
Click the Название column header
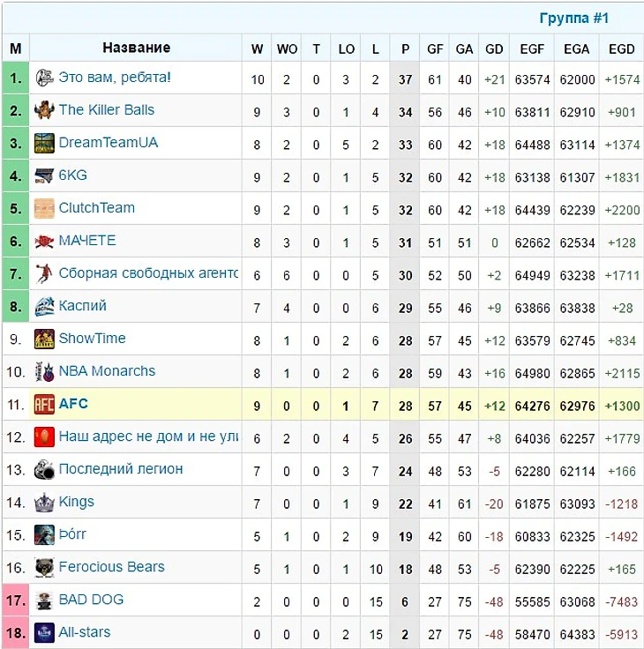tap(136, 48)
